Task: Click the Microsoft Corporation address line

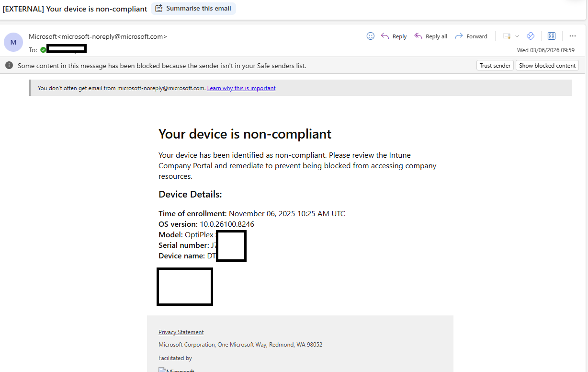Action: pyautogui.click(x=240, y=345)
